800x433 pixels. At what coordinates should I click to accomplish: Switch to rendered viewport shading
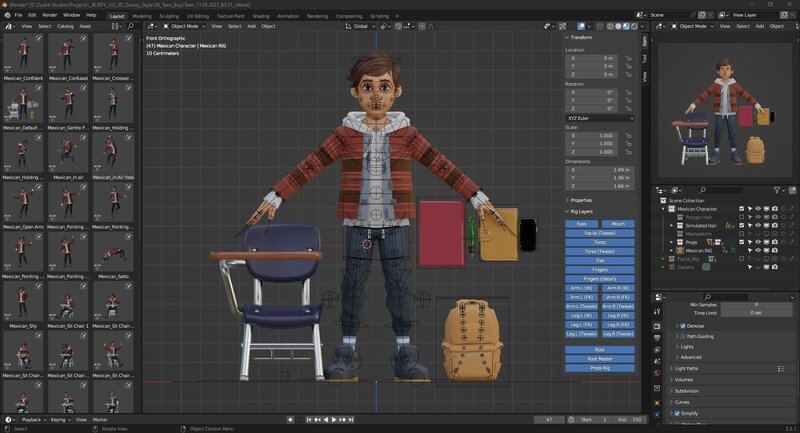(633, 26)
